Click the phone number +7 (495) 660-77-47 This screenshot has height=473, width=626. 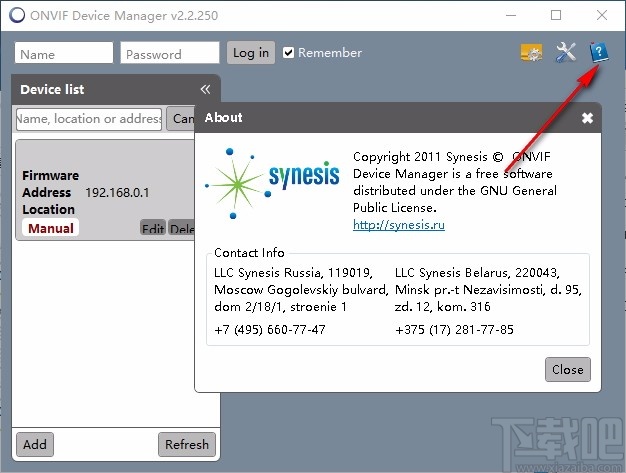point(270,330)
